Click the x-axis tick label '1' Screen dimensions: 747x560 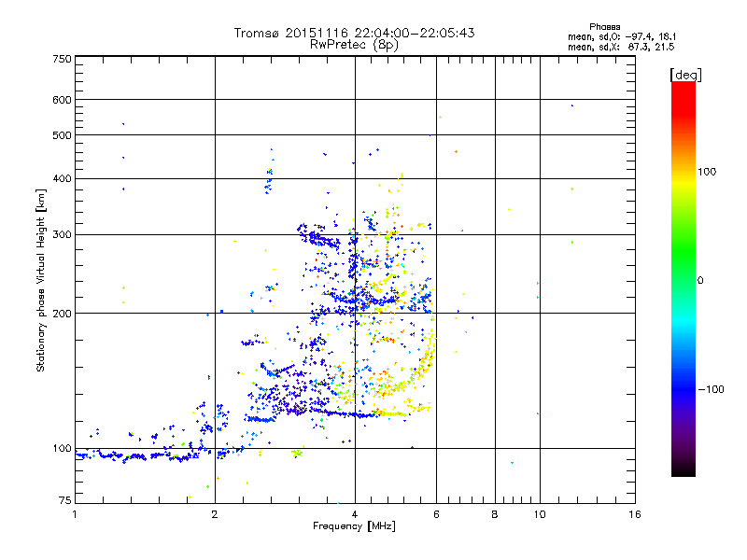pyautogui.click(x=75, y=515)
